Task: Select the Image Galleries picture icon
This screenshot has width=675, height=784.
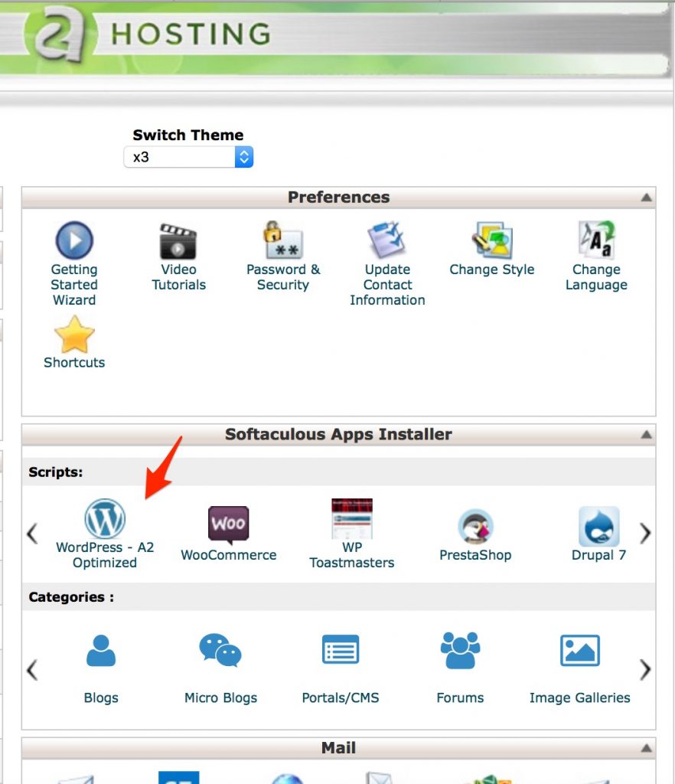Action: [579, 650]
